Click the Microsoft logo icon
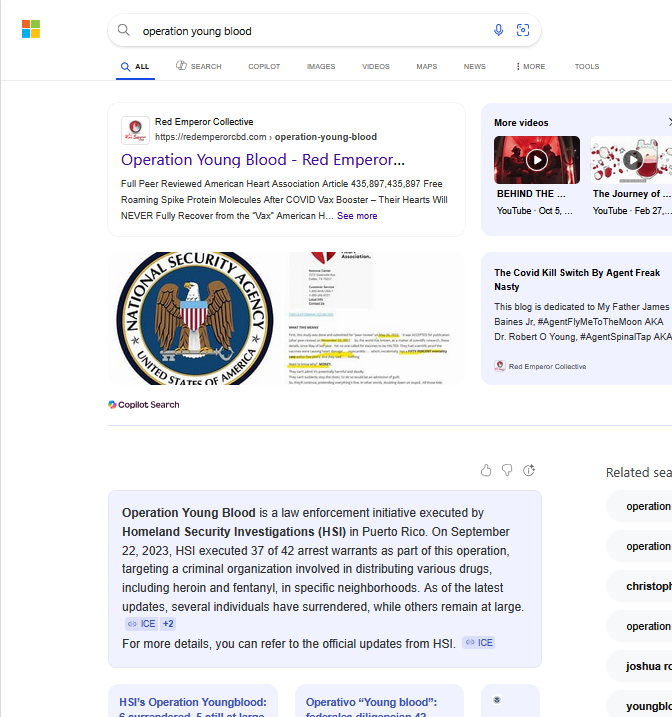Viewport: 672px width, 717px height. 31,29
